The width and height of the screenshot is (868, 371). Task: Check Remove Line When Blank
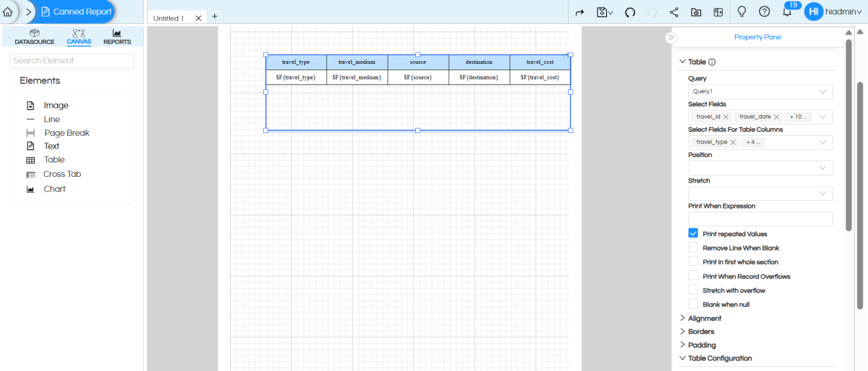(x=693, y=248)
